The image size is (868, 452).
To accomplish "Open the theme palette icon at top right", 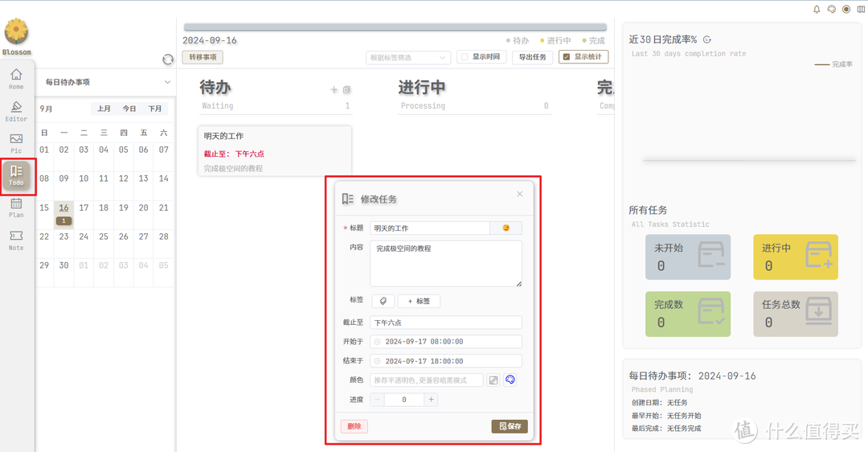I will (831, 10).
